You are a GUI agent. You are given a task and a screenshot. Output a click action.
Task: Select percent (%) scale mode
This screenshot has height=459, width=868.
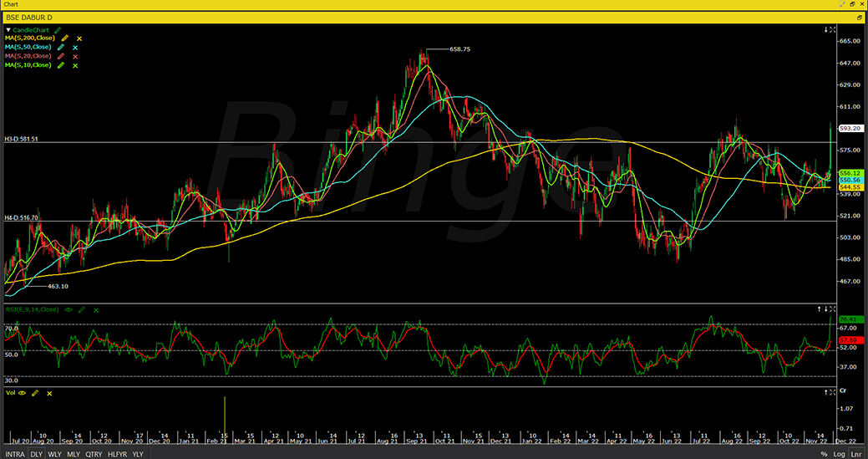[x=825, y=454]
